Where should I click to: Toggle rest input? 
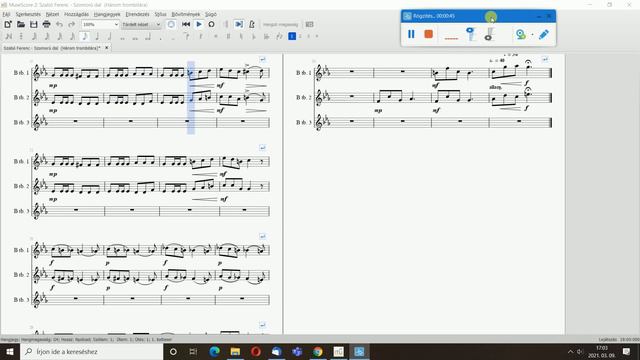pyautogui.click(x=201, y=36)
